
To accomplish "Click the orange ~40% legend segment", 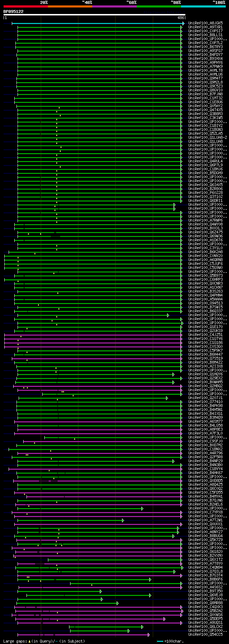I will (70, 6).
